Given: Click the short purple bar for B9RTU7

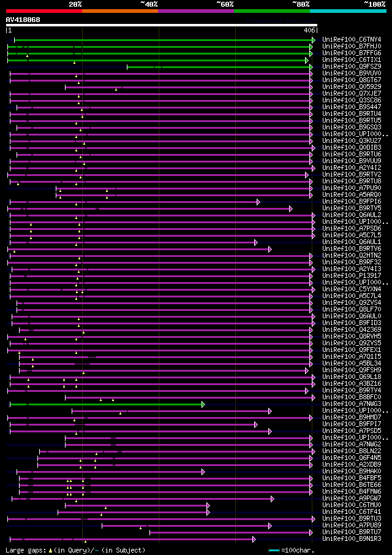Looking at the screenshot, I should coord(230,532).
